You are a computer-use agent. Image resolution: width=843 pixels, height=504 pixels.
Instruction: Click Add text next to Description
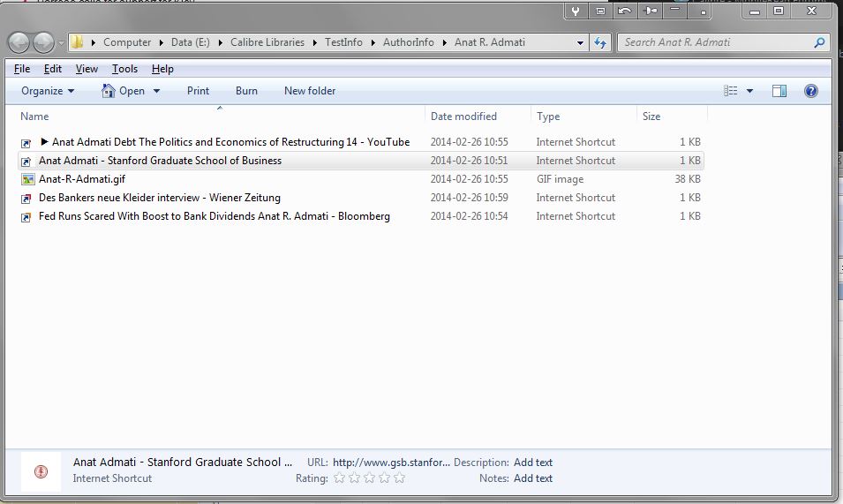(533, 463)
